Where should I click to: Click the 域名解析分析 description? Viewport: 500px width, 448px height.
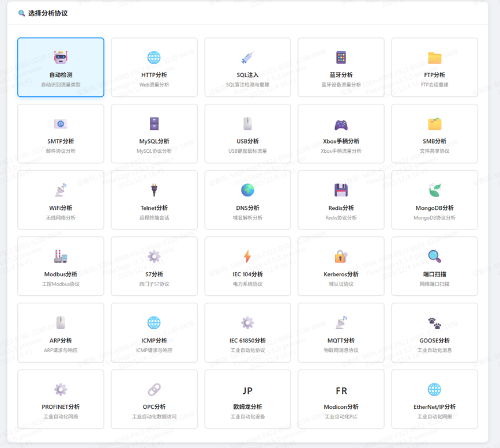[247, 217]
